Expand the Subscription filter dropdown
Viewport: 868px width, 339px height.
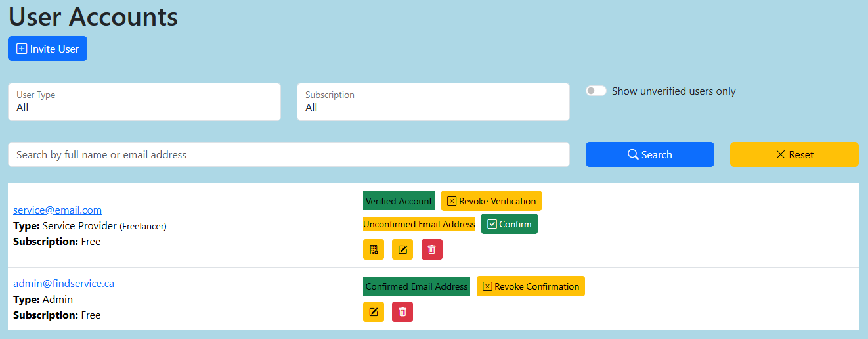433,102
